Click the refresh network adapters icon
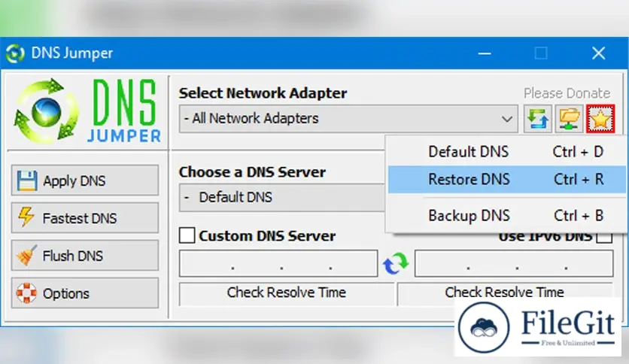This screenshot has width=629, height=364. pyautogui.click(x=537, y=119)
